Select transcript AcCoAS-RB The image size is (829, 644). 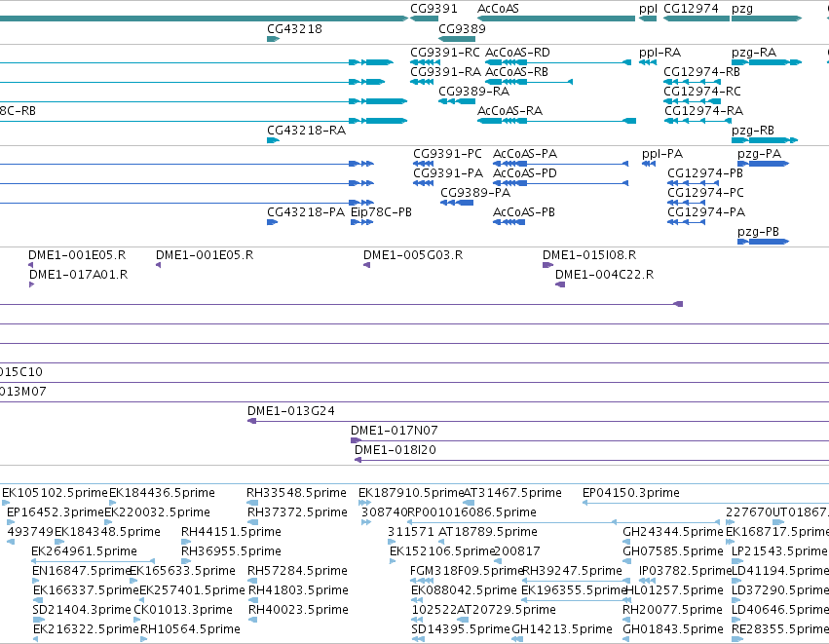[x=529, y=82]
